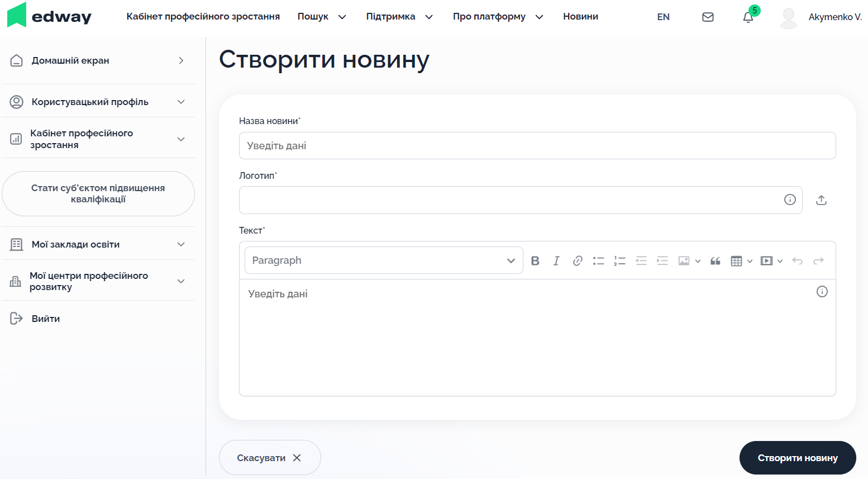Focus the Назва новини input field
Screen dimensions: 868x479
(x=537, y=145)
